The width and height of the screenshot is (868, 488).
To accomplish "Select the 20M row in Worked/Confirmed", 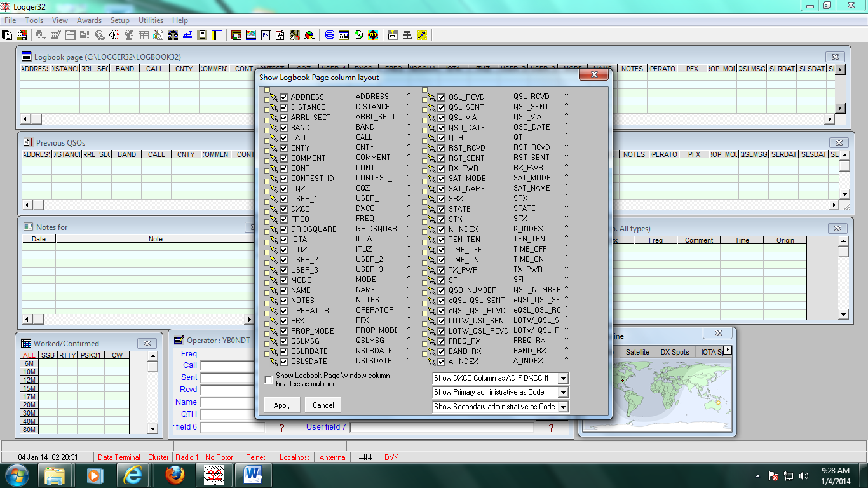I will tap(29, 405).
